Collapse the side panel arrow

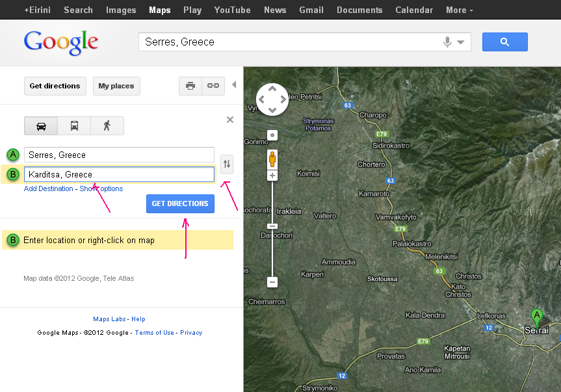coord(234,85)
